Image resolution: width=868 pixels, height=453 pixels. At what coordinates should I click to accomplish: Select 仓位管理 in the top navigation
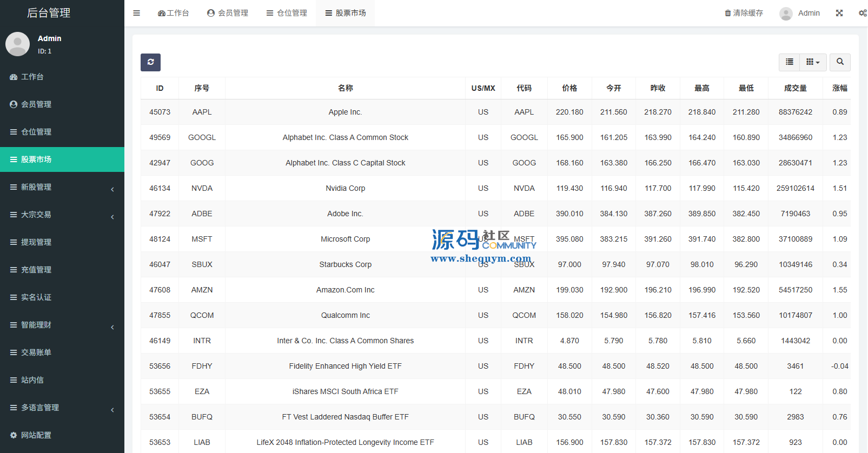pos(287,13)
